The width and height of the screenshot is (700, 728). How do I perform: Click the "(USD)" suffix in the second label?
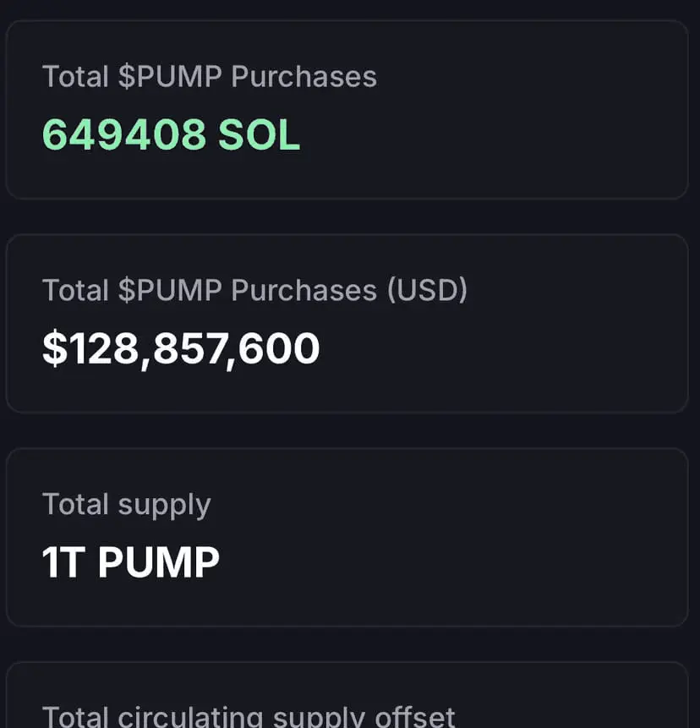(427, 290)
